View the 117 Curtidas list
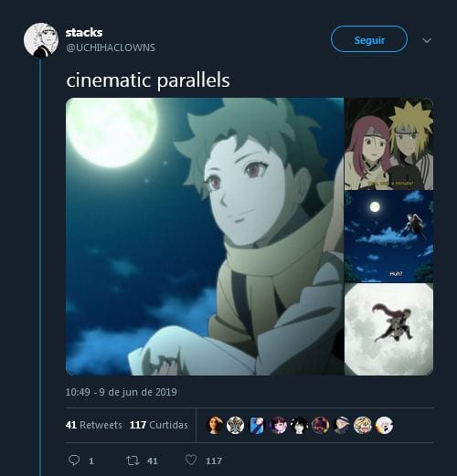Screen dimensions: 457x476 point(159,425)
